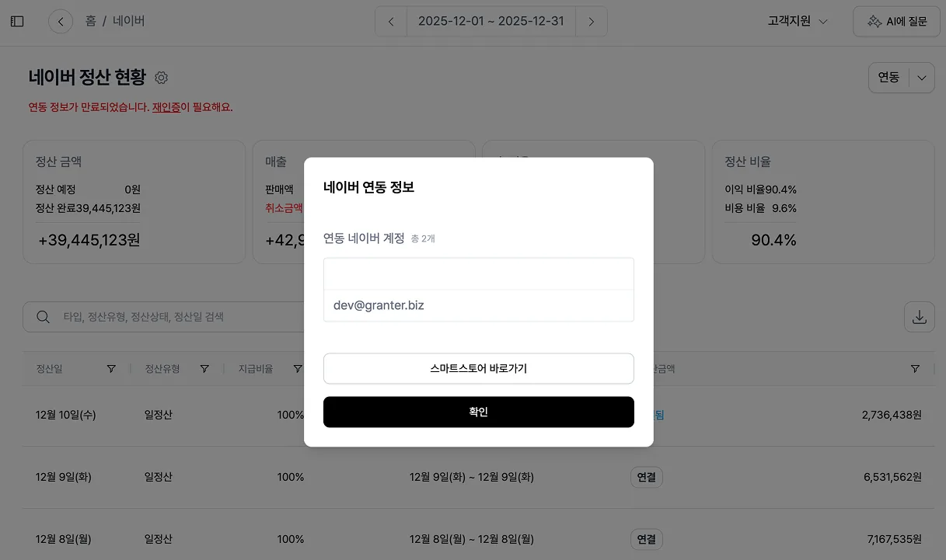Confirm the dialog with 확인
The image size is (946, 560).
pos(479,412)
